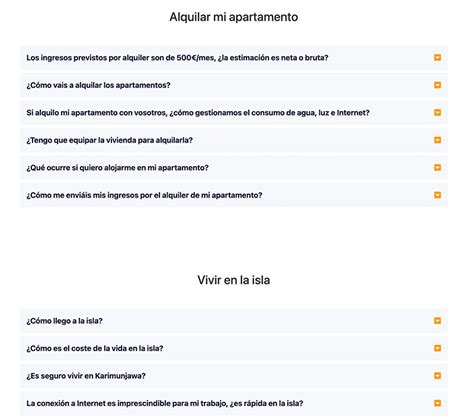Click the orange arrow on the agua, luz e Internet row
The image size is (474, 419).
click(x=437, y=113)
